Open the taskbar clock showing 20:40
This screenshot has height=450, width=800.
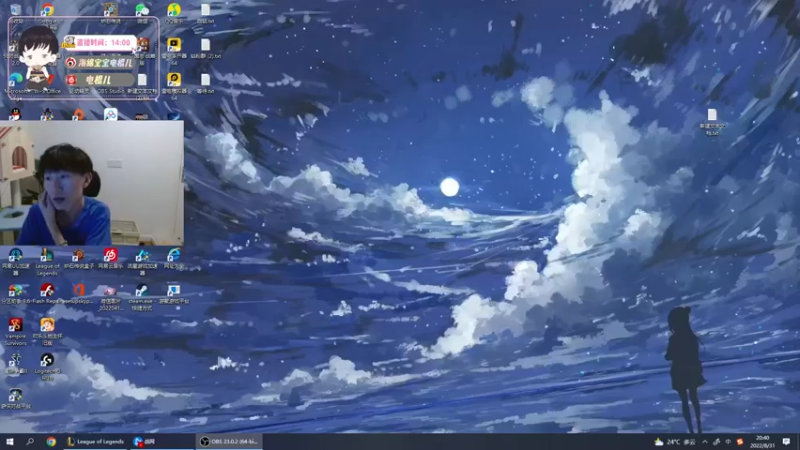coord(763,442)
